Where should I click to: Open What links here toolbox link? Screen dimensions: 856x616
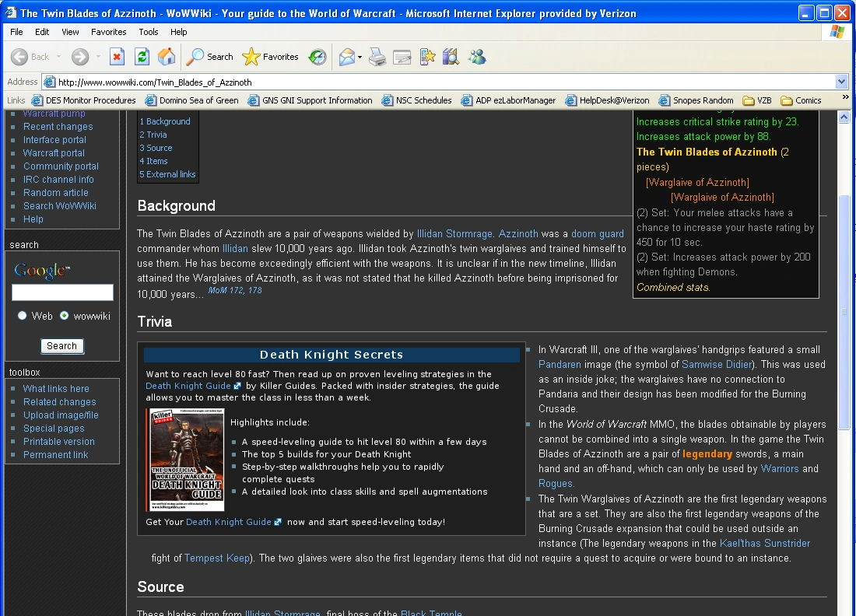tap(56, 388)
